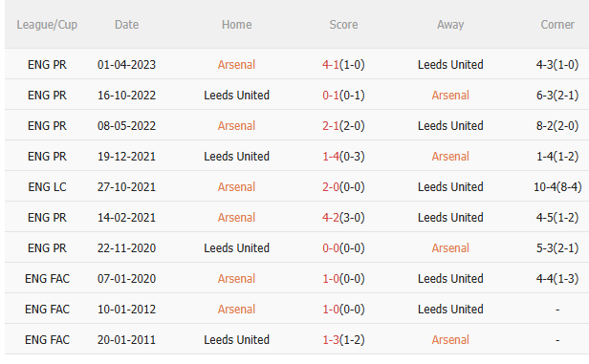Screen dimensions: 589x364
Task: Open Leeds United link in the 01-04-2023 row
Action: 450,65
